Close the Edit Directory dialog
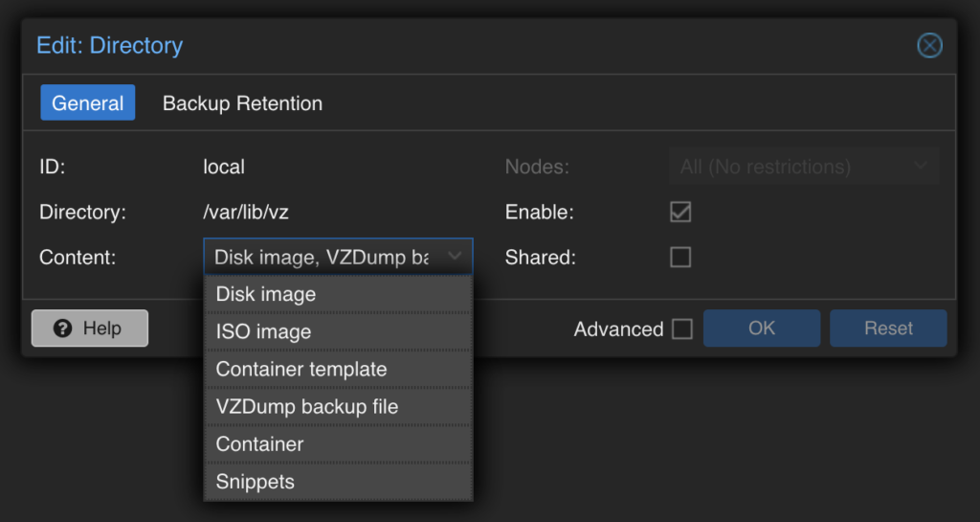The width and height of the screenshot is (980, 522). coord(929,46)
